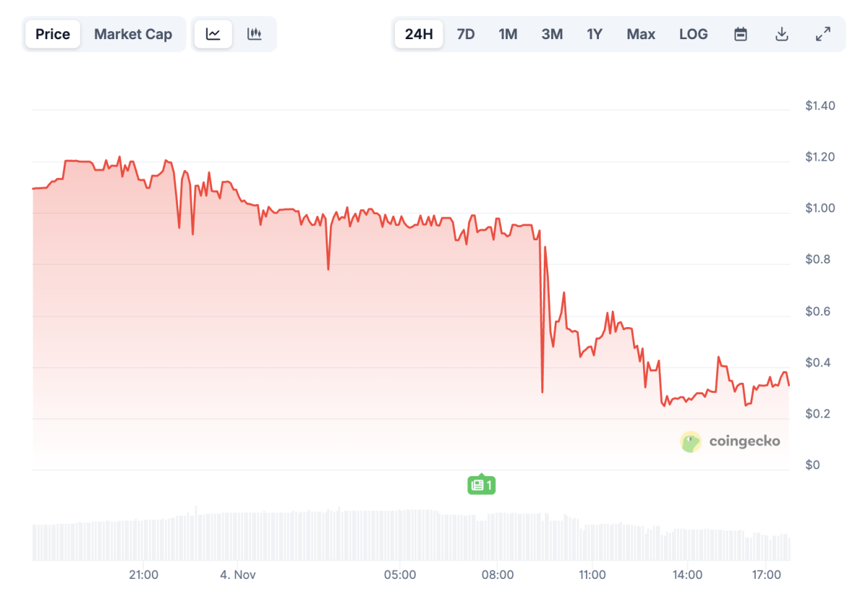Switch to line chart view
This screenshot has width=868, height=605.
[213, 34]
